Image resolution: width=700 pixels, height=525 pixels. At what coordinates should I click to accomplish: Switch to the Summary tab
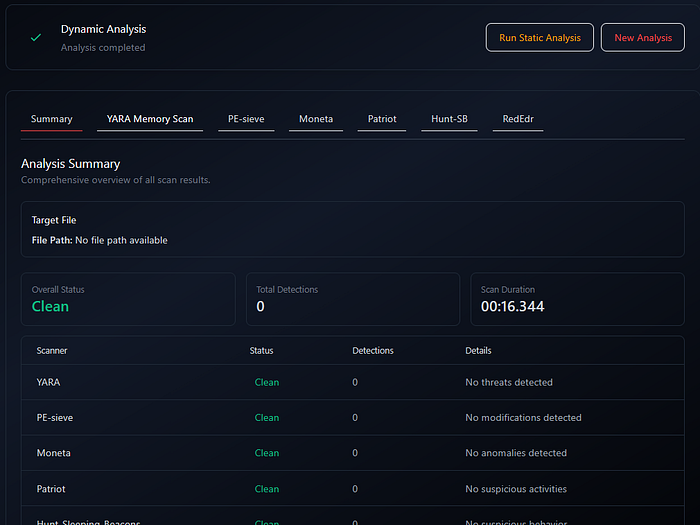point(51,119)
